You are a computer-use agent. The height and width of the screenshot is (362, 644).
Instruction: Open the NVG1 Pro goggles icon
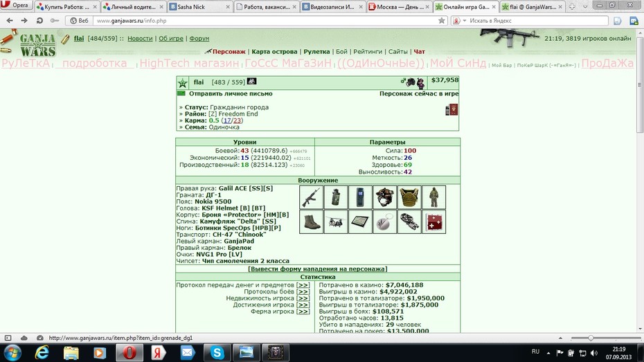pyautogui.click(x=409, y=221)
